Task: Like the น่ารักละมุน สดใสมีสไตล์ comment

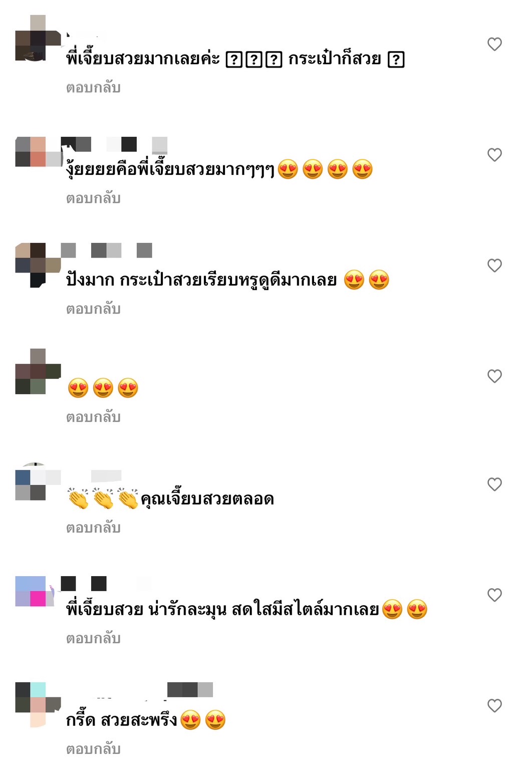Action: (494, 595)
